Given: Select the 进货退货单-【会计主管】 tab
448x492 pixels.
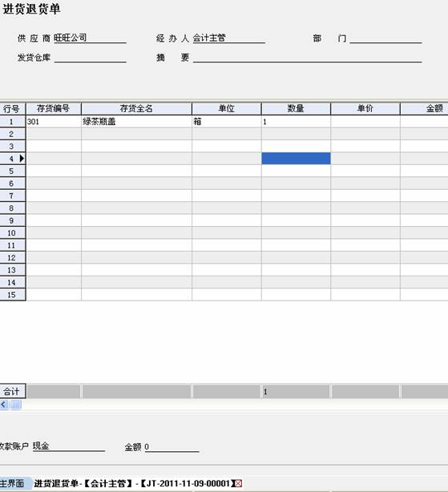Looking at the screenshot, I should [132, 483].
